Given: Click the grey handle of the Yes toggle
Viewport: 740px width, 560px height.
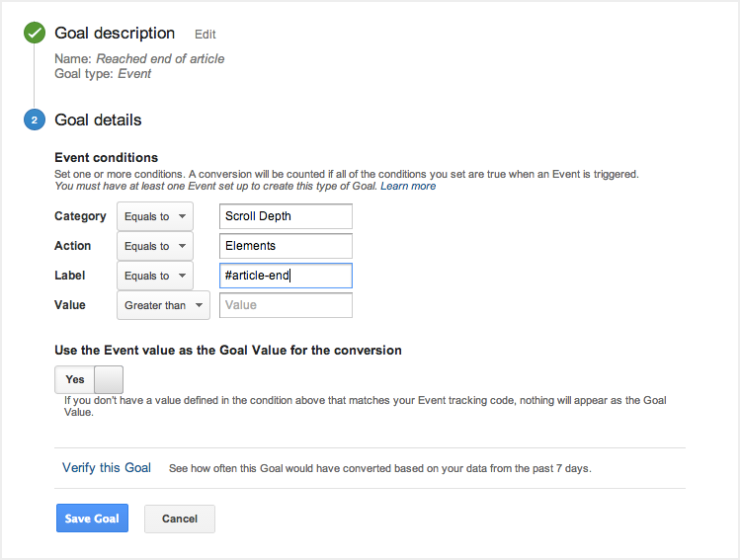Looking at the screenshot, I should coord(109,379).
